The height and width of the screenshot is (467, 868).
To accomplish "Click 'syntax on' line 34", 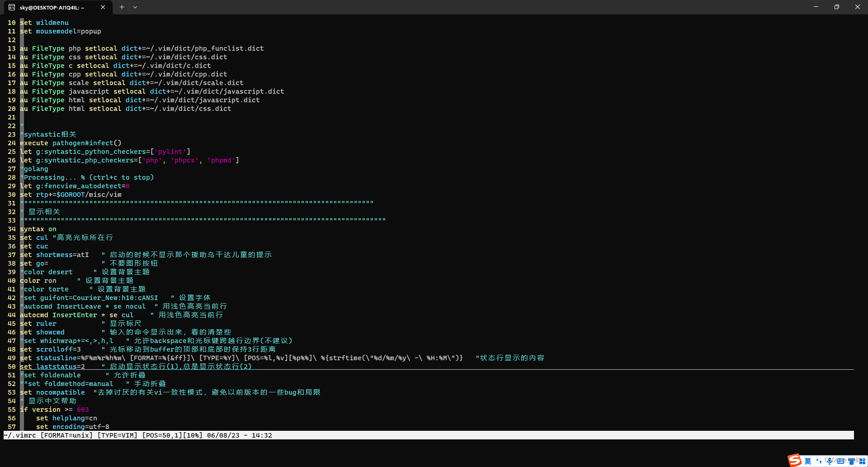I will point(38,229).
